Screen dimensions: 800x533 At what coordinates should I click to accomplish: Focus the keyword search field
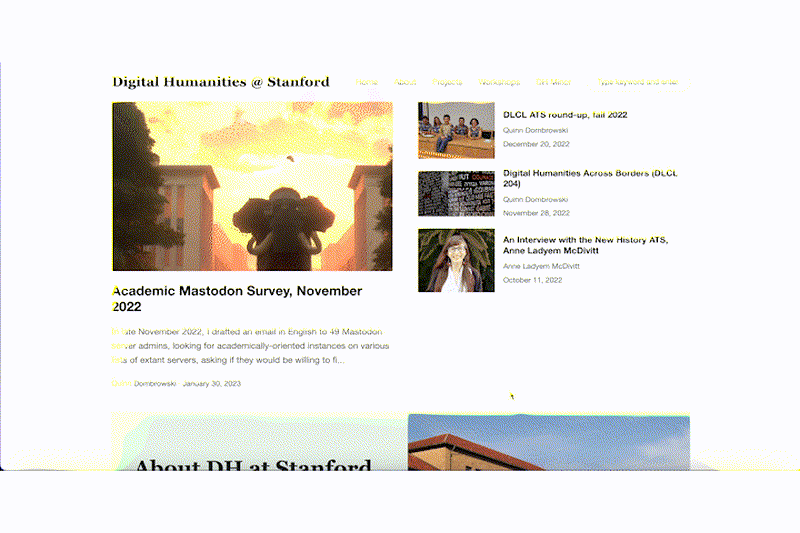click(637, 82)
